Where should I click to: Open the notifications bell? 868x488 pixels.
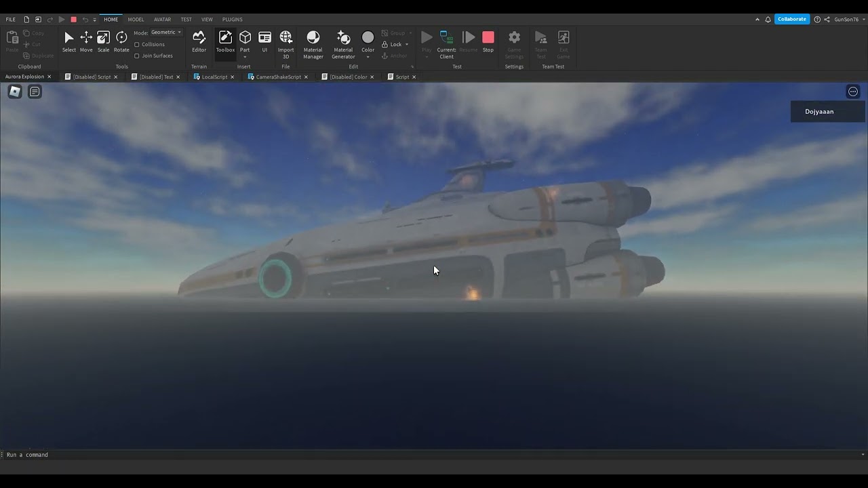tap(768, 20)
